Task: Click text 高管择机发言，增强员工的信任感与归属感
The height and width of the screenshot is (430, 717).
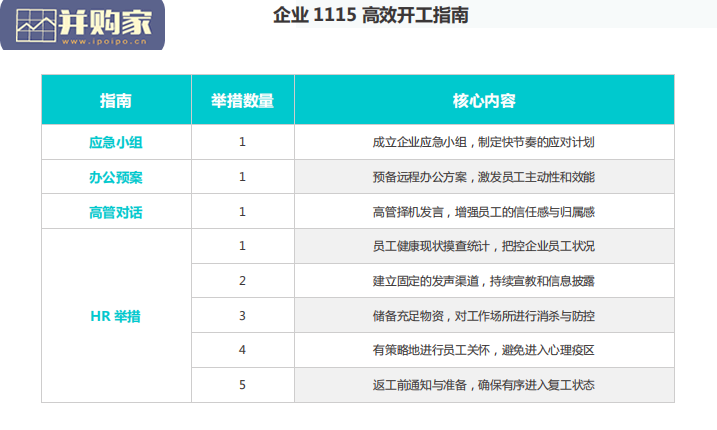Action: (484, 212)
